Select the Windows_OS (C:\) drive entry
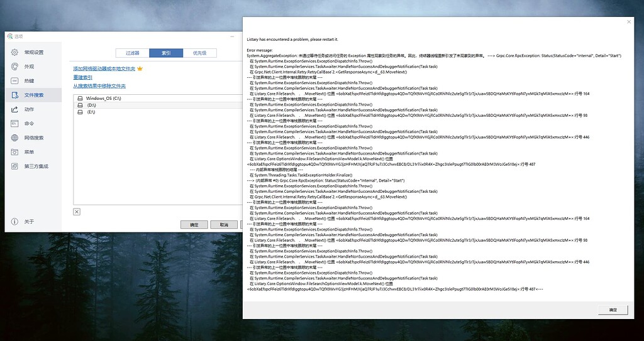644x341 pixels. pos(104,99)
